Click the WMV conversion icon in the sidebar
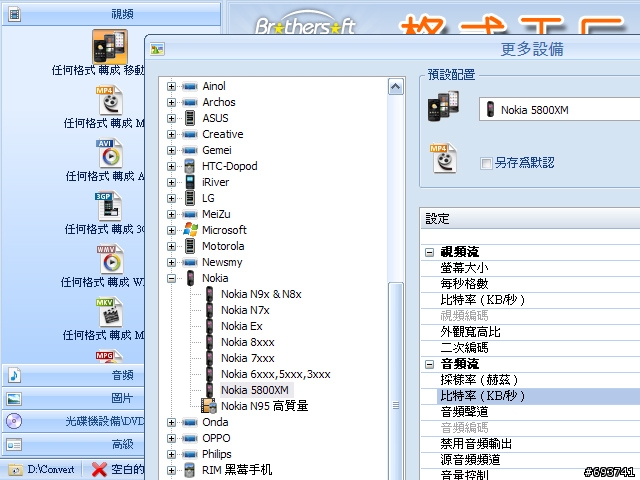The height and width of the screenshot is (480, 640). pos(110,259)
